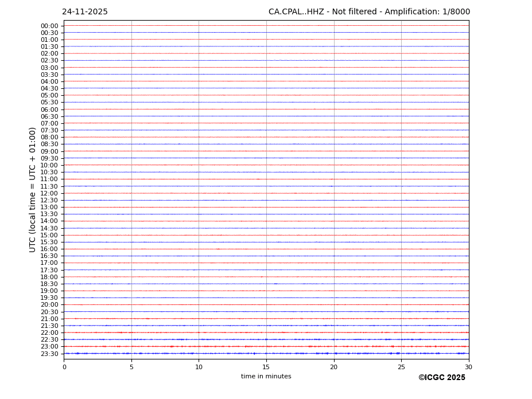Click the 09:30 row label

pos(49,158)
